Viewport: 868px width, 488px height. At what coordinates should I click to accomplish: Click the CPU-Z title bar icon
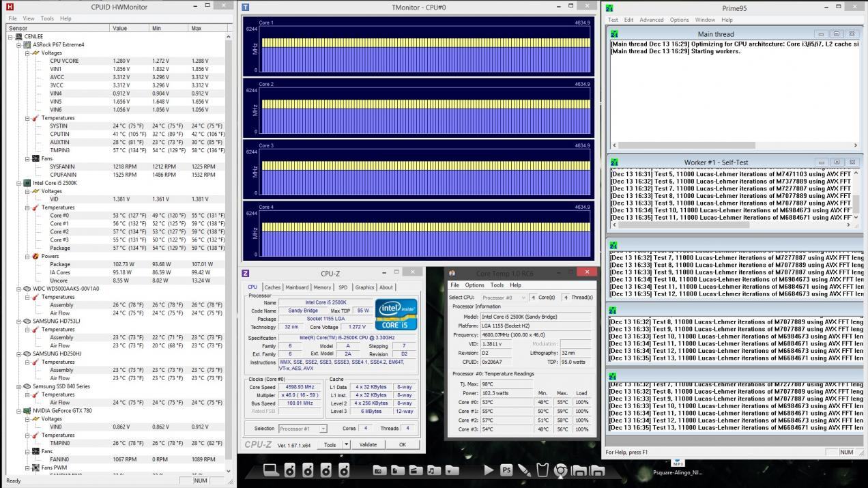pos(246,274)
